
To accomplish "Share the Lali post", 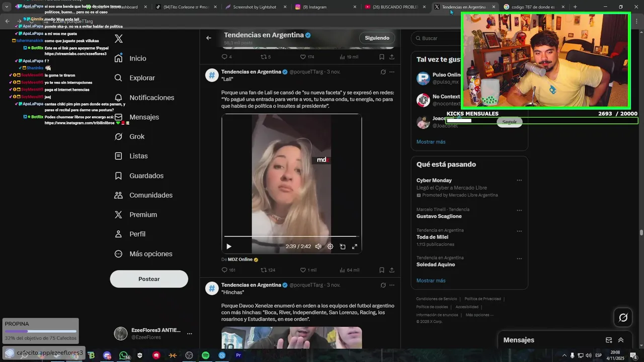I will pos(392,270).
